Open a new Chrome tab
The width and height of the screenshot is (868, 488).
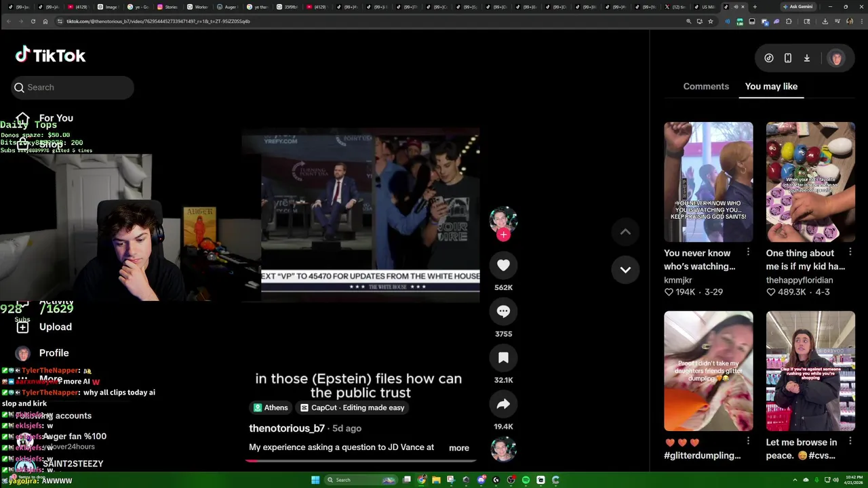(755, 7)
